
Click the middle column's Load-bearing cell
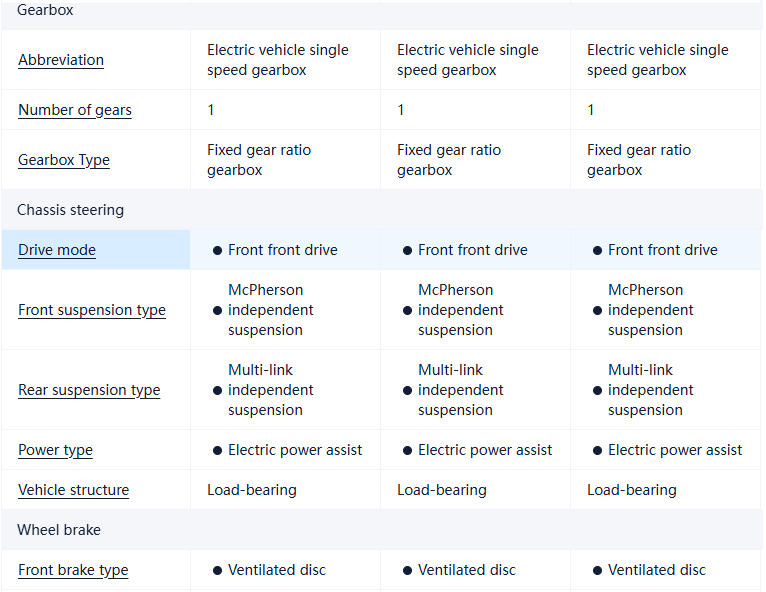click(442, 490)
